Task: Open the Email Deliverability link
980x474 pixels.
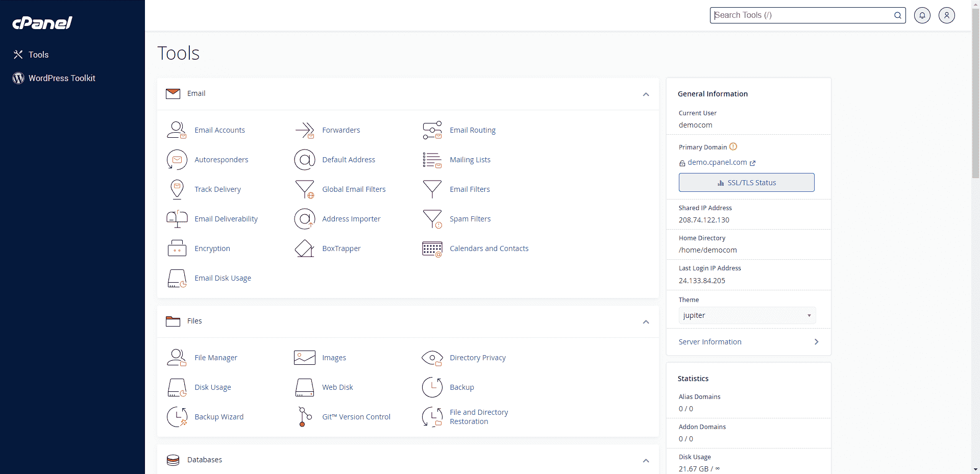Action: 226,219
